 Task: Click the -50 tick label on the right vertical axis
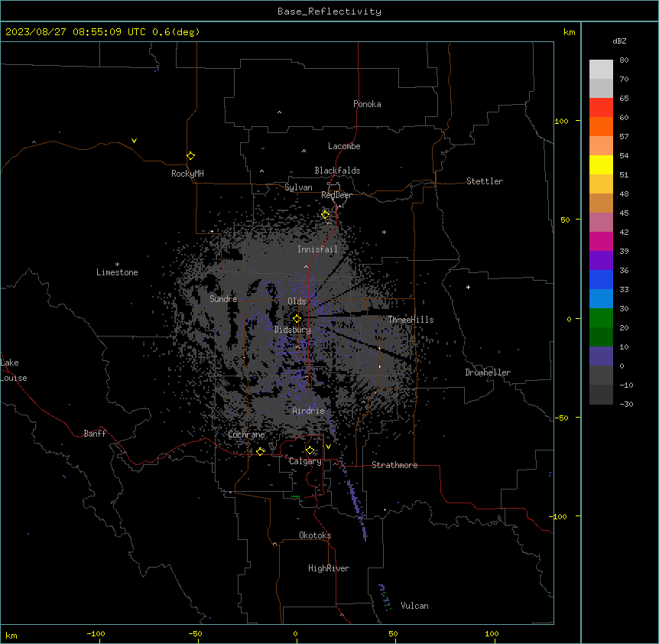coord(561,418)
